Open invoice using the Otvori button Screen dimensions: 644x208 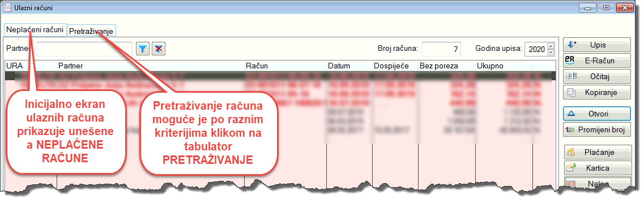[x=597, y=114]
